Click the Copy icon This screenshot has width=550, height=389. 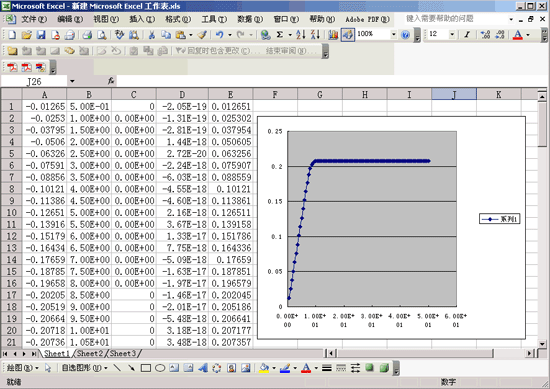click(x=166, y=35)
